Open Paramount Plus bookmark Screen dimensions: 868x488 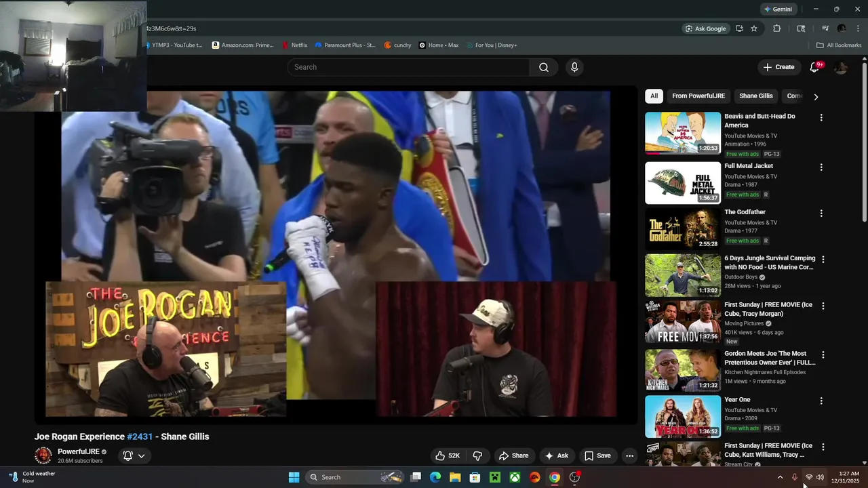tap(345, 45)
